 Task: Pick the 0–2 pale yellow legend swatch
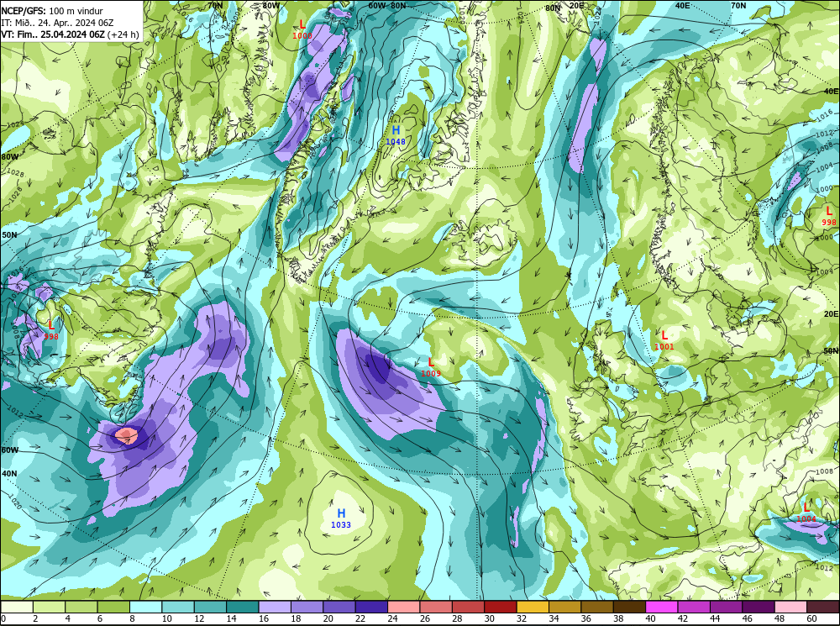[x=17, y=607]
